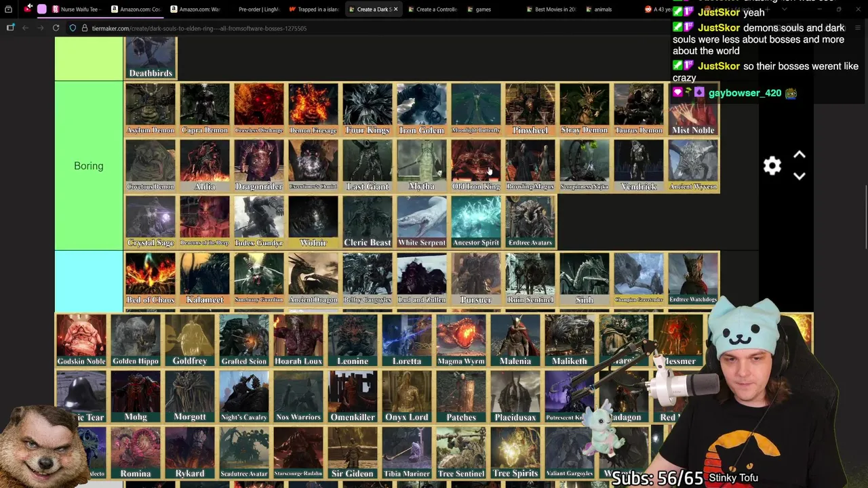Screen dimensions: 868x488
Task: Pick the Sir Gideon unranked tile
Action: click(x=353, y=453)
